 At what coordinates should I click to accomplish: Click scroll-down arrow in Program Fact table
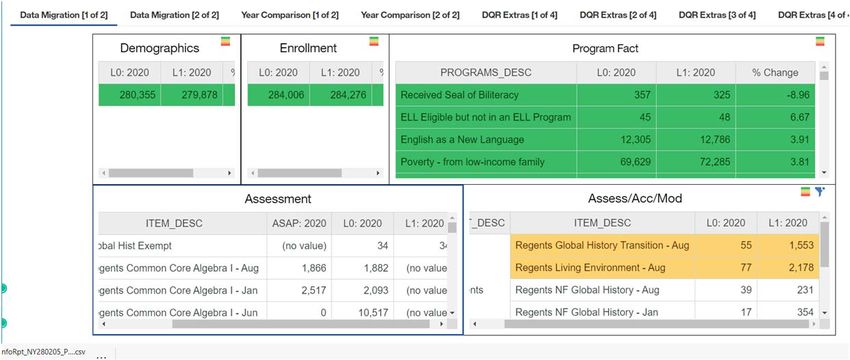[x=825, y=172]
